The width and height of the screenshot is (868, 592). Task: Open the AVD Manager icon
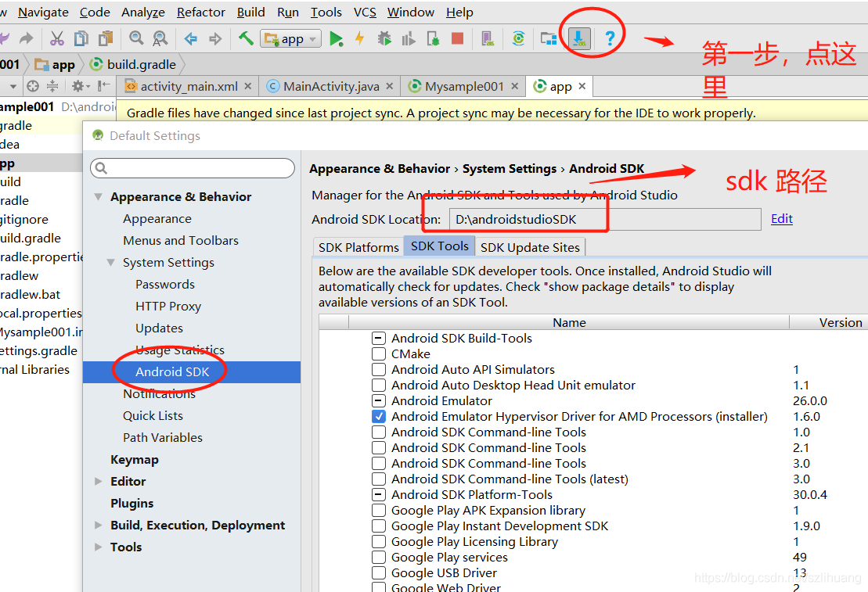tap(488, 39)
